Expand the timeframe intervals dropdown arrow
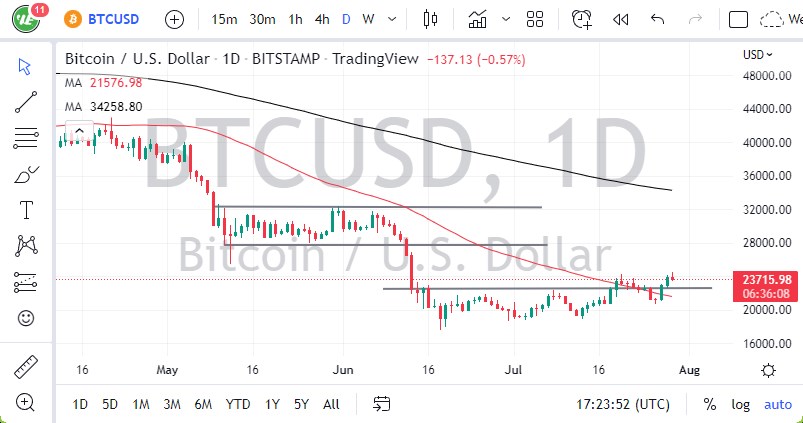This screenshot has height=423, width=803. tap(391, 19)
